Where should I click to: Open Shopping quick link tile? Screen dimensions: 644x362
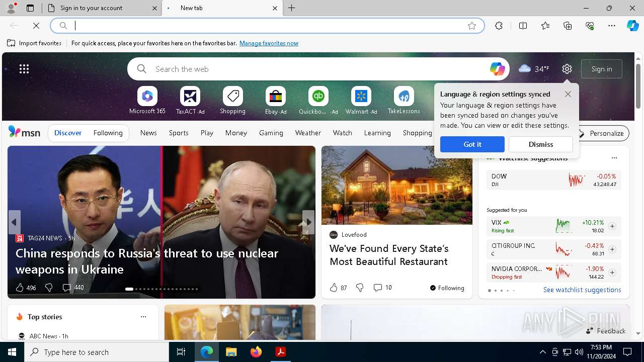click(232, 101)
